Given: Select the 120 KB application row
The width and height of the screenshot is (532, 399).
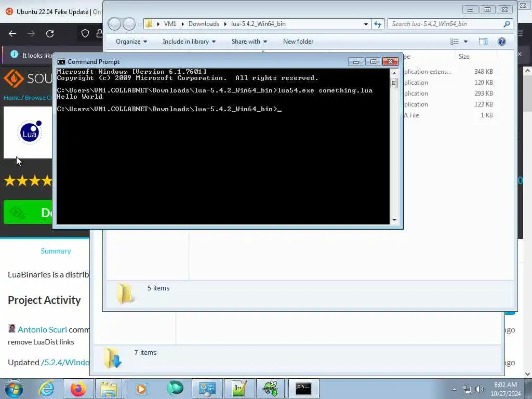Looking at the screenshot, I should coord(448,83).
